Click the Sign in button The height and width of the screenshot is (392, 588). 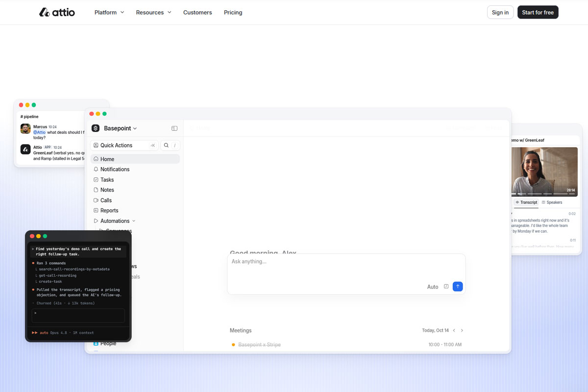click(x=500, y=12)
